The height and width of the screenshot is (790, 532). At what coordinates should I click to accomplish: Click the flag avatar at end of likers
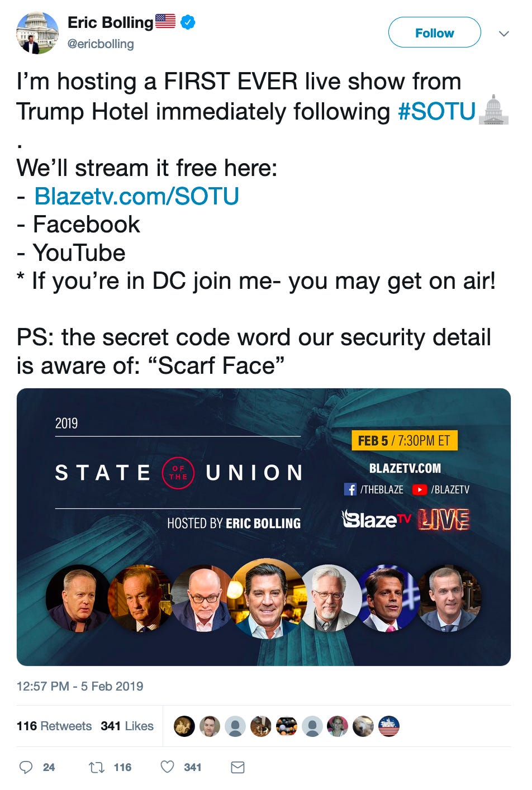pos(389,726)
